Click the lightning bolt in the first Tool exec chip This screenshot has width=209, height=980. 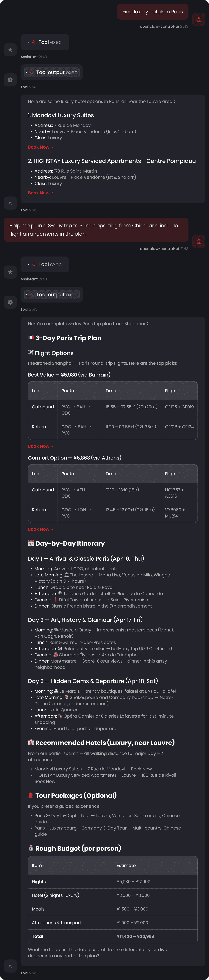pyautogui.click(x=33, y=42)
